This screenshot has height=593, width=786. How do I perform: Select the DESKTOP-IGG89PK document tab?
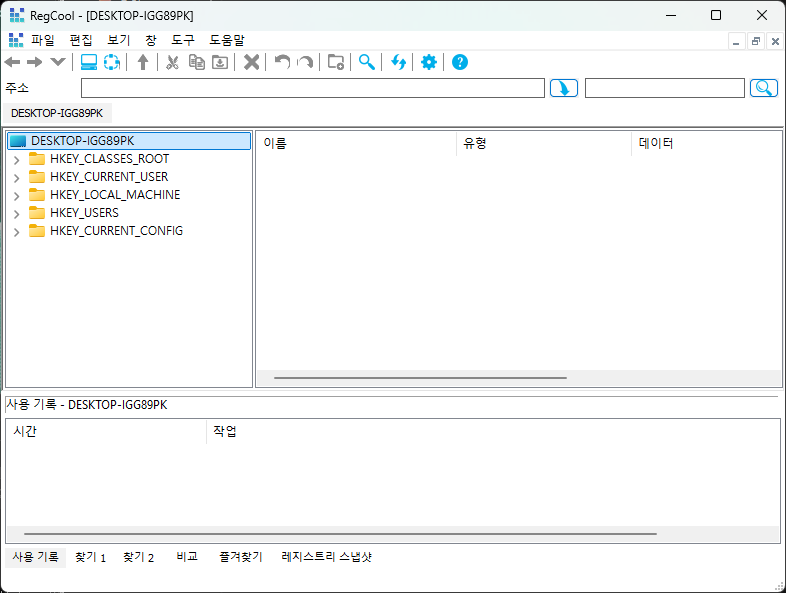[57, 113]
